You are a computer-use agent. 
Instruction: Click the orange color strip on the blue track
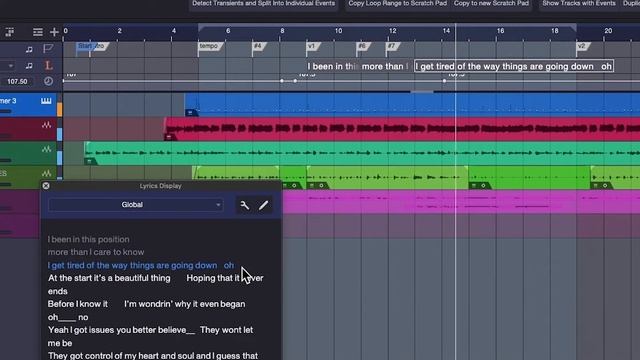coord(60,109)
